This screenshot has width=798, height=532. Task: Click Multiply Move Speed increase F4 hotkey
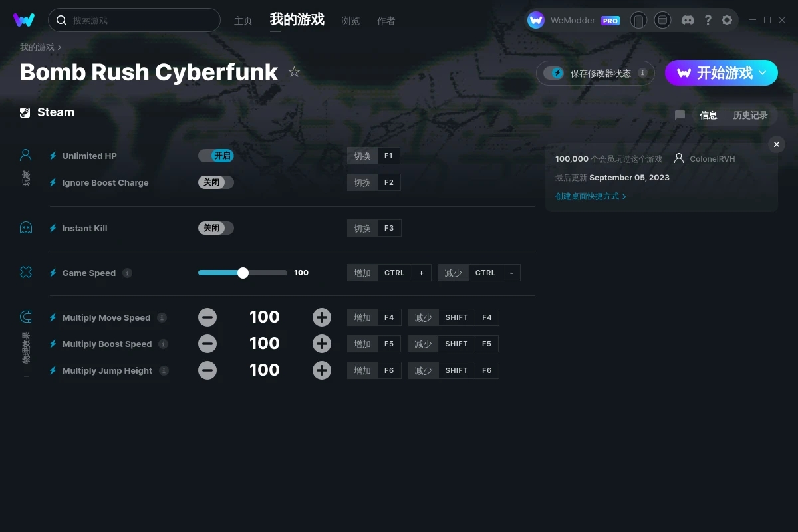click(374, 317)
